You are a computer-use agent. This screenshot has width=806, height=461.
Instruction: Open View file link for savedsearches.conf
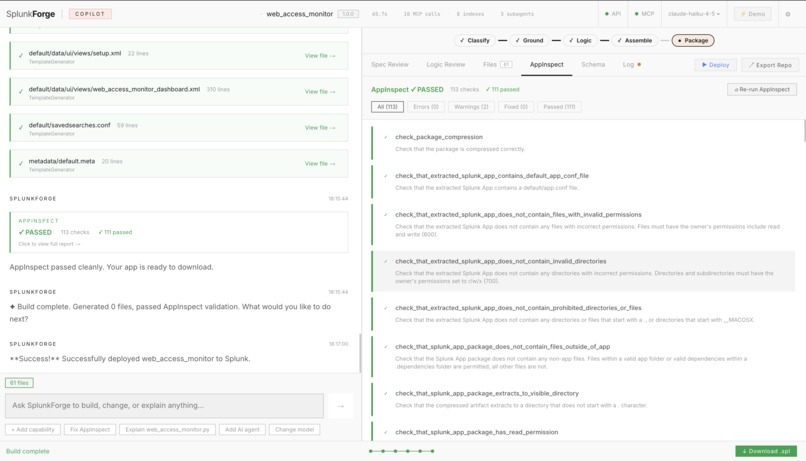point(320,127)
